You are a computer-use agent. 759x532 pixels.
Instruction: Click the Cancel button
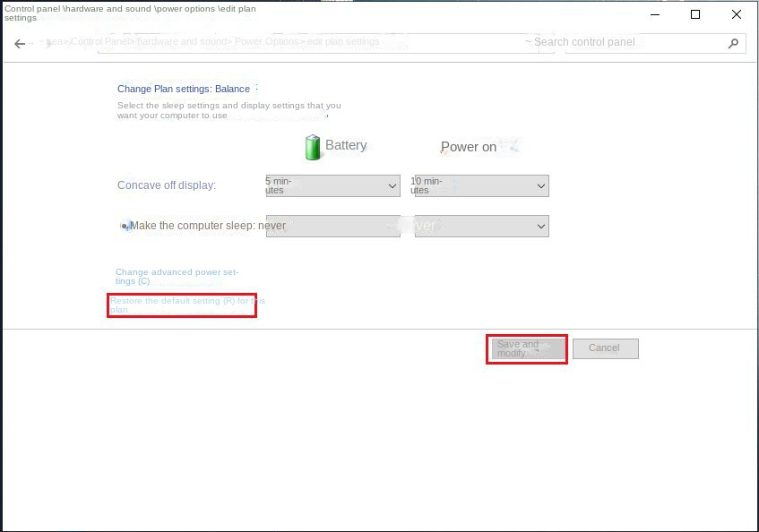coord(605,348)
